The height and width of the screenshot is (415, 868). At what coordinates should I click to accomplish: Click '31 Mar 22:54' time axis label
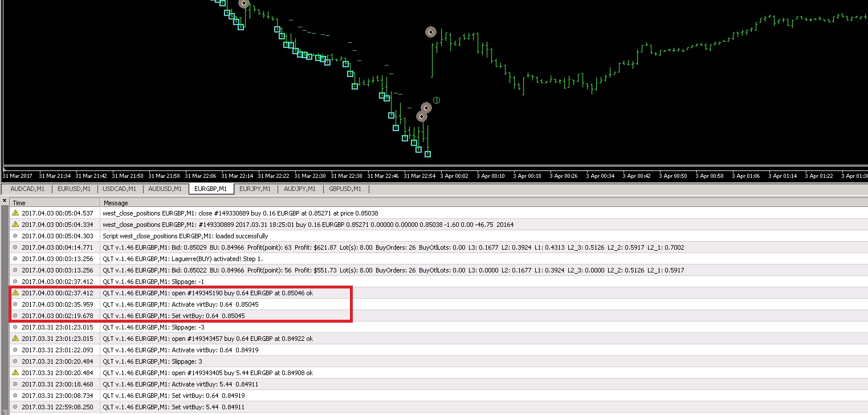tap(419, 176)
